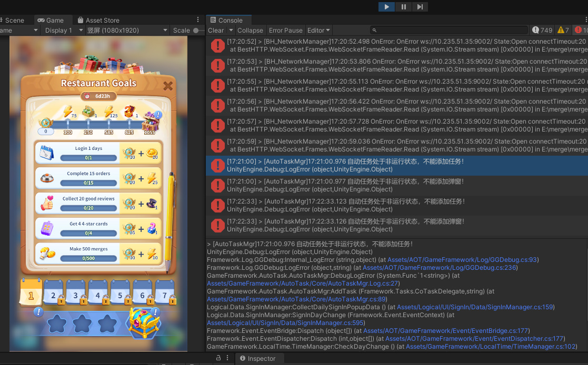Image resolution: width=588 pixels, height=365 pixels.
Task: Expand the Clear button dropdown arrow
Action: (231, 30)
